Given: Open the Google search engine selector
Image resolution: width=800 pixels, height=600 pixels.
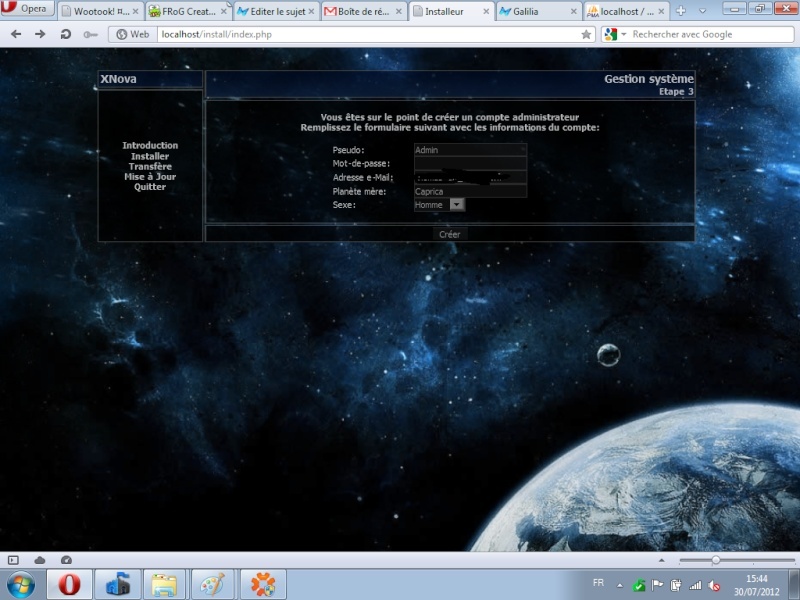Looking at the screenshot, I should click(615, 34).
